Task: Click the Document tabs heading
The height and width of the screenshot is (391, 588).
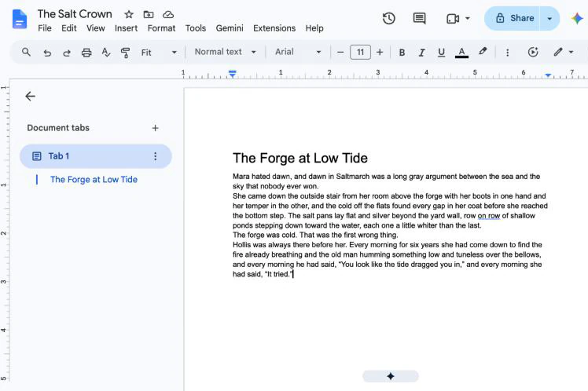Action: 58,128
